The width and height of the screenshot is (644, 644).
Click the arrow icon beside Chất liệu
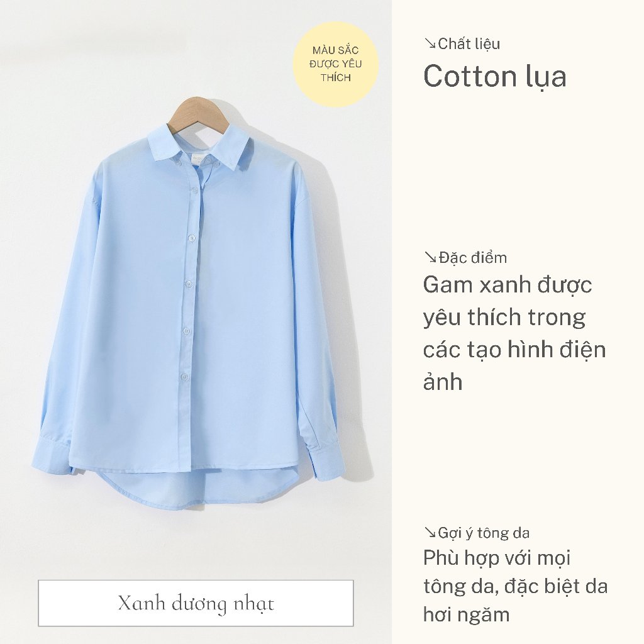430,43
